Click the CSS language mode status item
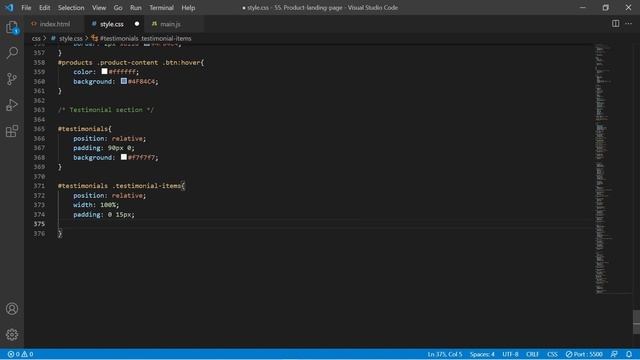This screenshot has height=360, width=640. (x=552, y=354)
